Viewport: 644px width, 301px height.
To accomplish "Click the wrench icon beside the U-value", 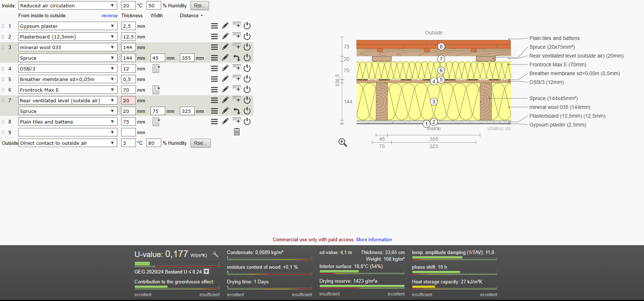I will pyautogui.click(x=216, y=254).
